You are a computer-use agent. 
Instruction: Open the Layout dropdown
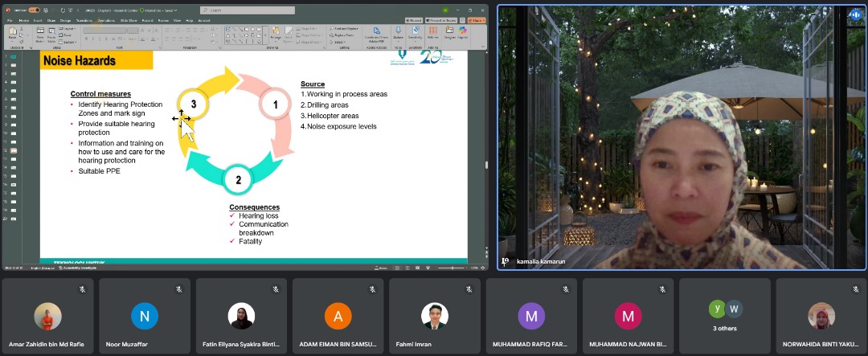pyautogui.click(x=67, y=29)
